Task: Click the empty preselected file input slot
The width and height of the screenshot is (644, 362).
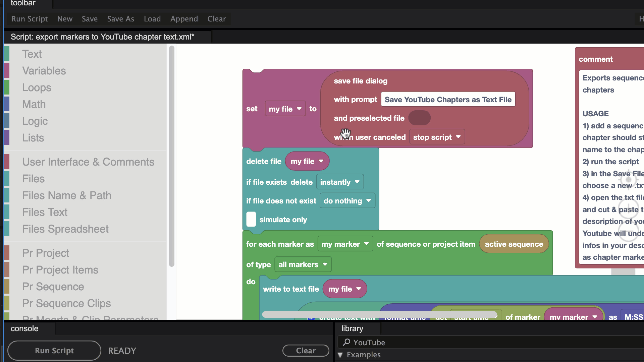Action: point(419,118)
